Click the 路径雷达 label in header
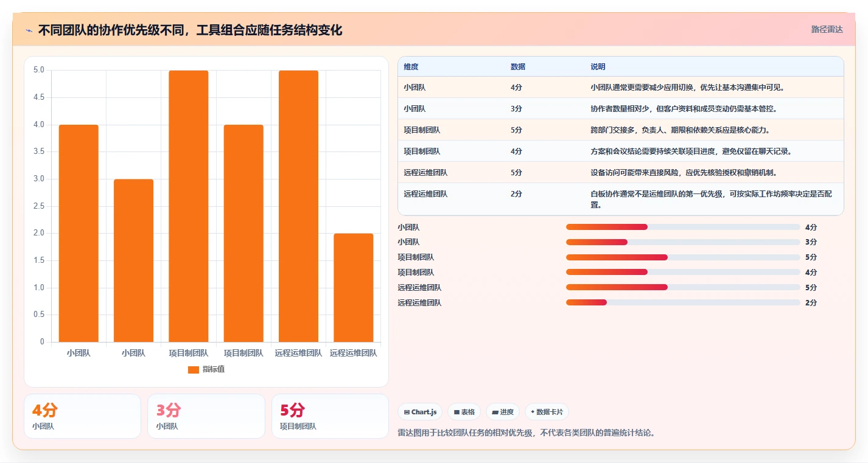This screenshot has height=463, width=868. [827, 29]
